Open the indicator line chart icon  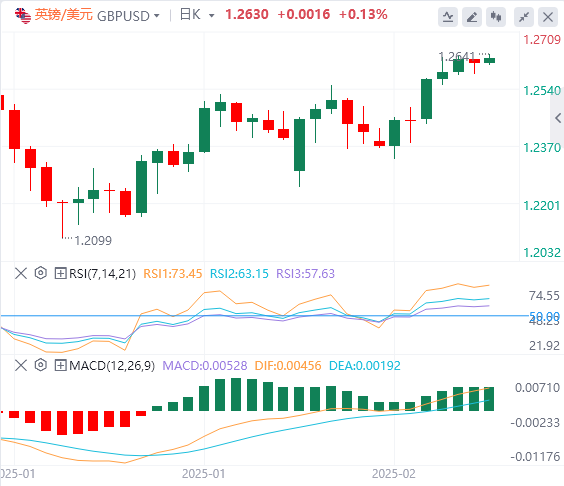click(448, 17)
